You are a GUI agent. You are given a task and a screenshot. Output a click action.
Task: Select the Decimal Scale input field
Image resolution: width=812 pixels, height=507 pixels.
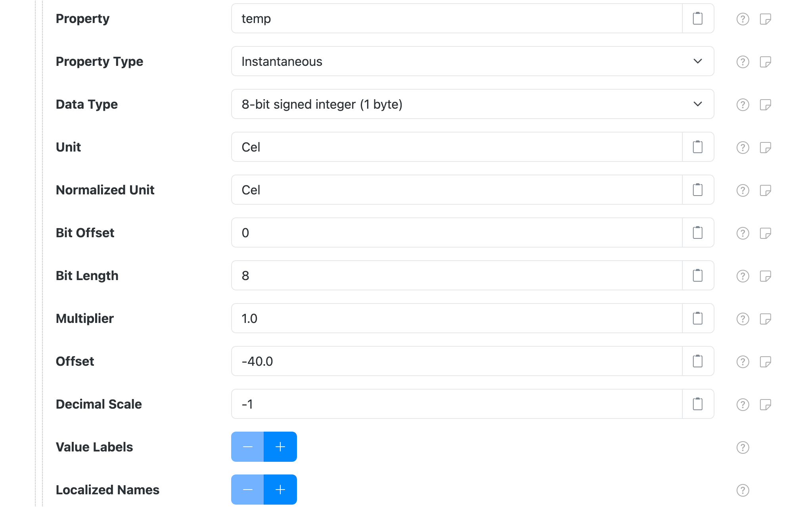point(436,404)
